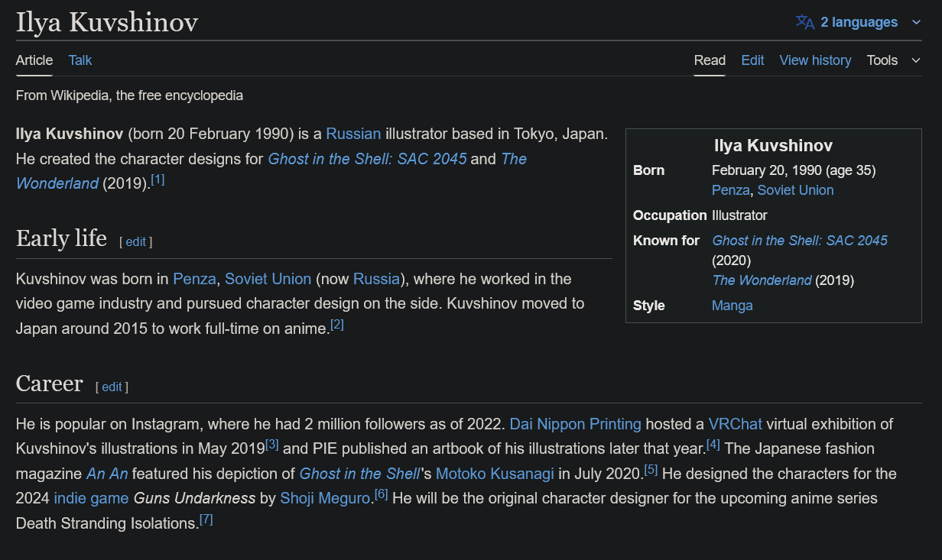
Task: Click infobox title Ilya Kuvshinov
Action: [x=773, y=145]
